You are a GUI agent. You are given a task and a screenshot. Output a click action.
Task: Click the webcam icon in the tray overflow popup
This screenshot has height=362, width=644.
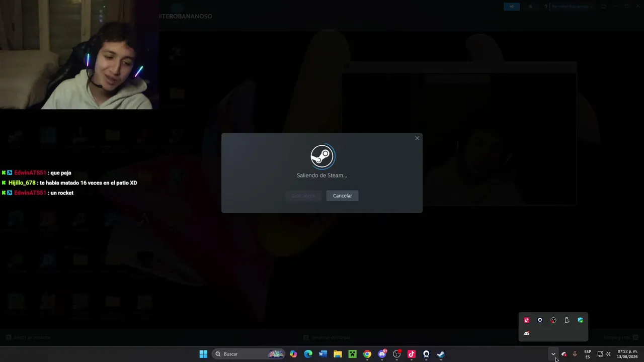click(540, 320)
